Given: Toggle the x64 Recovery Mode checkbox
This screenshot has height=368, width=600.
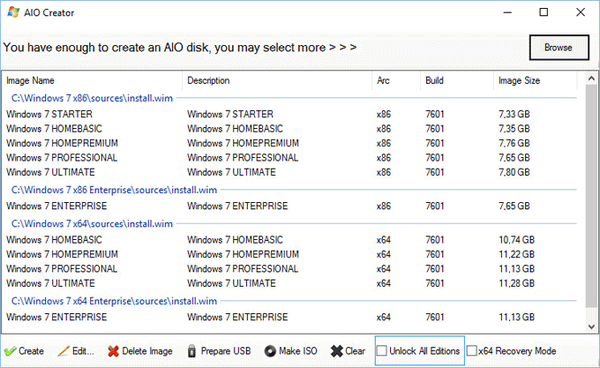Looking at the screenshot, I should 472,351.
